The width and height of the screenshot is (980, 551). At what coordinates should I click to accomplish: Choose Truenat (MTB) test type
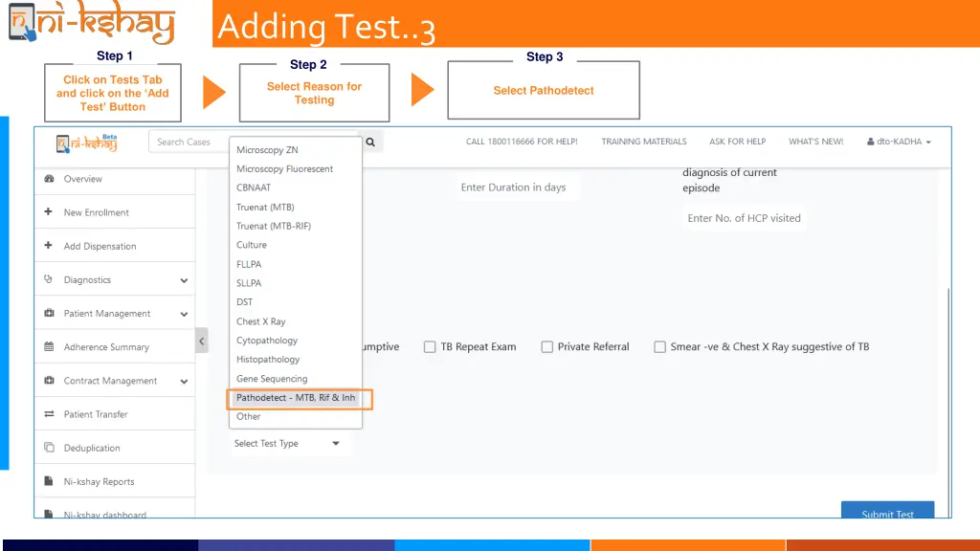[265, 207]
